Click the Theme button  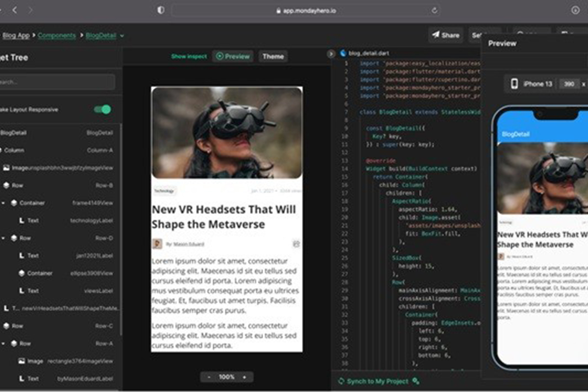pyautogui.click(x=273, y=56)
